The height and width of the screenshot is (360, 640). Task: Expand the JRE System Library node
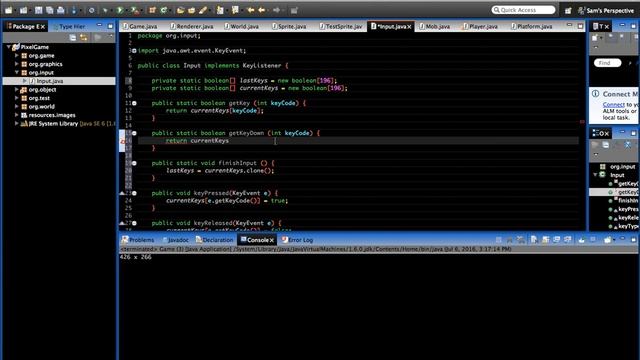17,124
